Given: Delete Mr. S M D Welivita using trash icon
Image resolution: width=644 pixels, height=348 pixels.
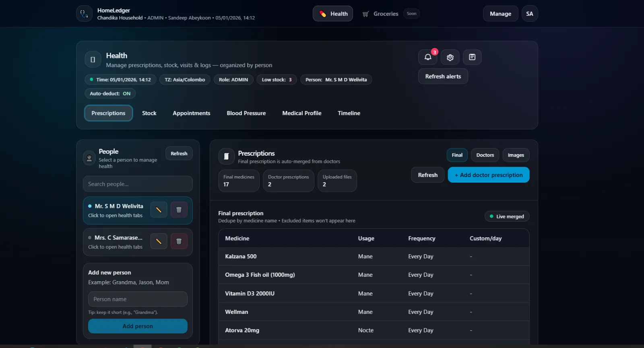Looking at the screenshot, I should point(179,210).
